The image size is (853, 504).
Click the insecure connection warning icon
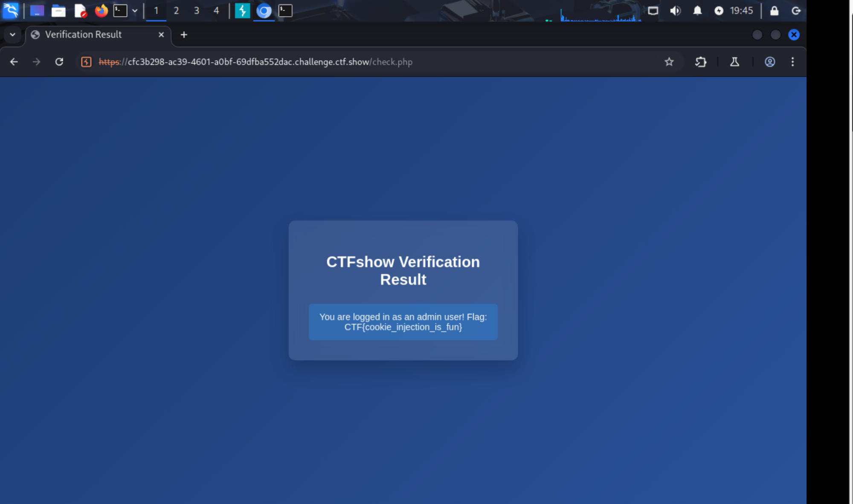pyautogui.click(x=86, y=62)
